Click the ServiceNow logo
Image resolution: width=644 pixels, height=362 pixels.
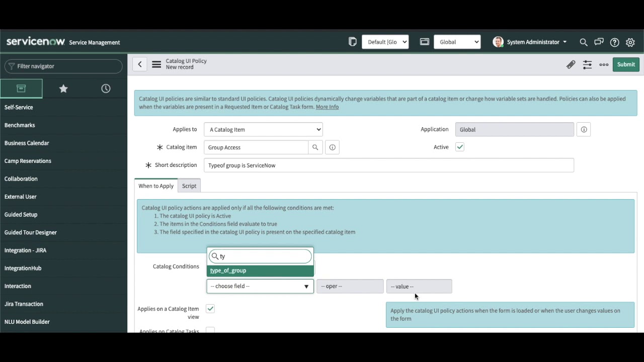point(35,42)
